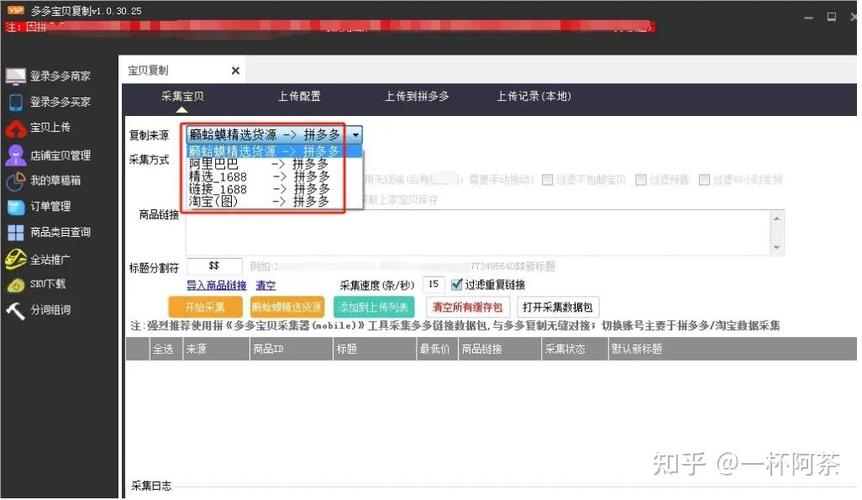Click the 登录多多商家 monitor icon
This screenshot has width=862, height=500.
[x=15, y=76]
